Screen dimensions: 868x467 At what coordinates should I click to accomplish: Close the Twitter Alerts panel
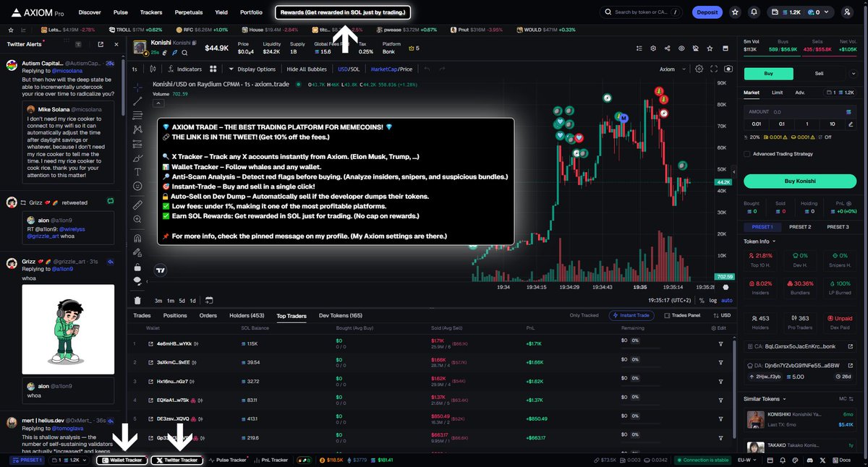tap(117, 44)
